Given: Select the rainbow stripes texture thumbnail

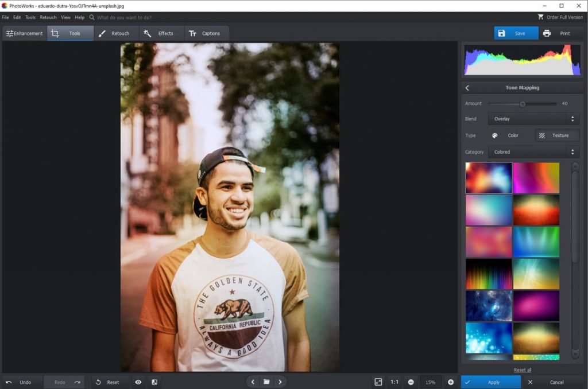Looking at the screenshot, I should coord(489,274).
